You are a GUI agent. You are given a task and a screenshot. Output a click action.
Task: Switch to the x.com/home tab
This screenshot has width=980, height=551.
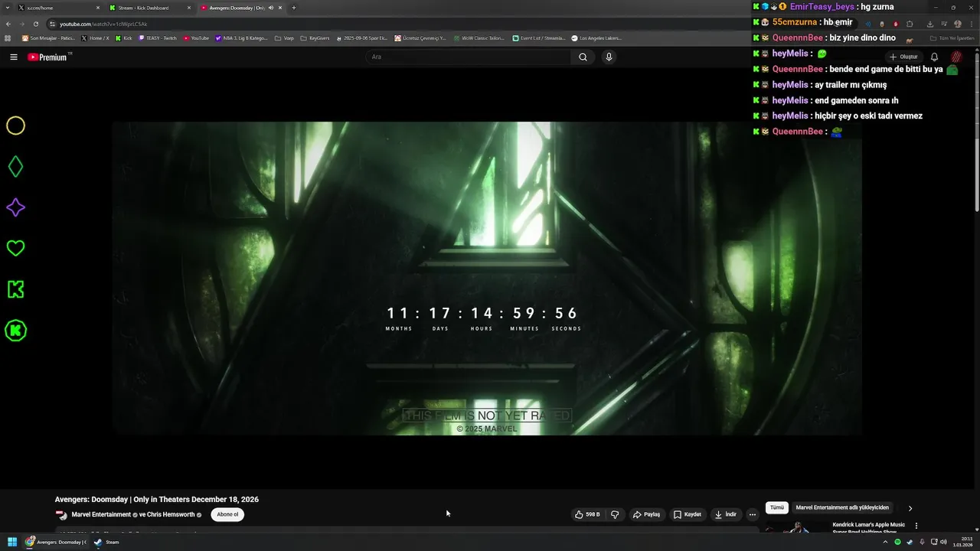pyautogui.click(x=58, y=8)
